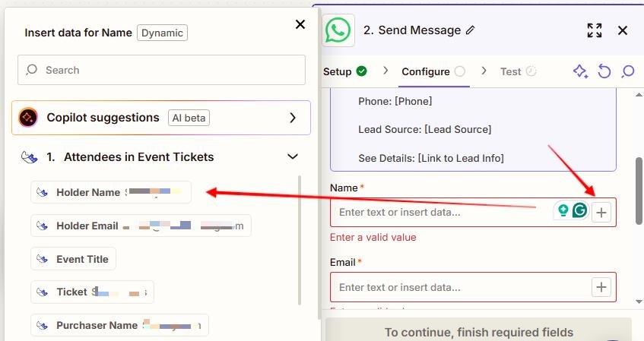Click the WhatsApp app icon

click(338, 31)
